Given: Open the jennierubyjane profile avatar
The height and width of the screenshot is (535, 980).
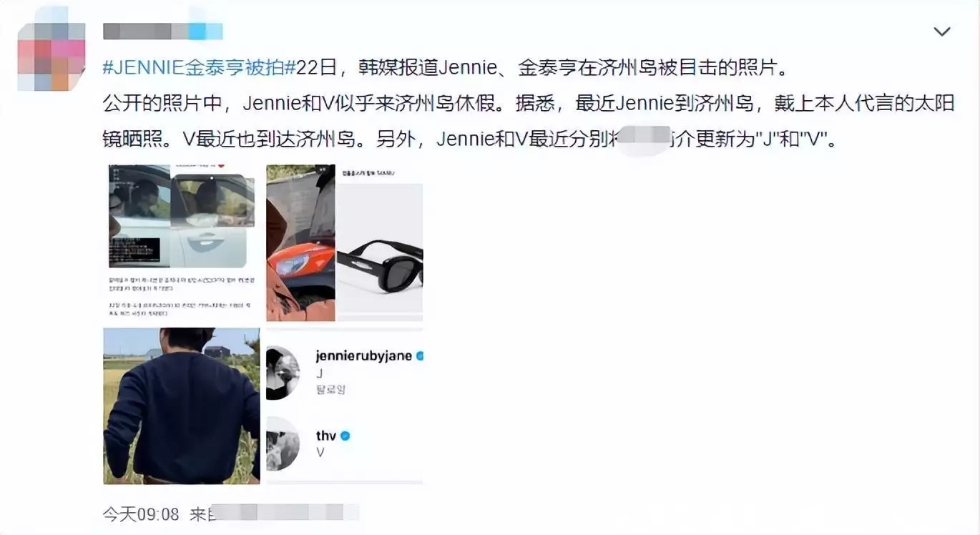Looking at the screenshot, I should coord(283,373).
